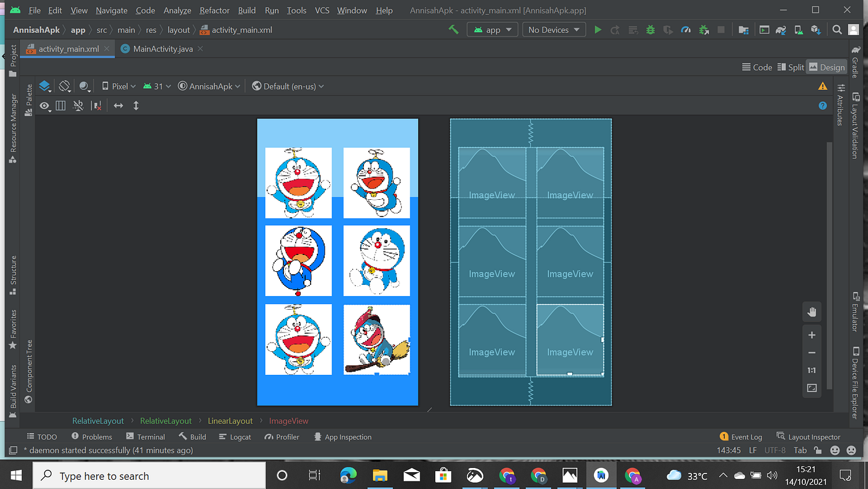
Task: Click the Make Project hammer icon
Action: pos(454,29)
